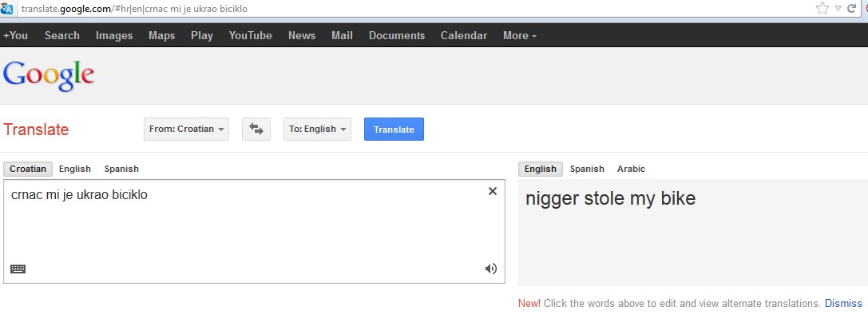Select English as the source language tab
The width and height of the screenshot is (868, 331).
coord(75,169)
